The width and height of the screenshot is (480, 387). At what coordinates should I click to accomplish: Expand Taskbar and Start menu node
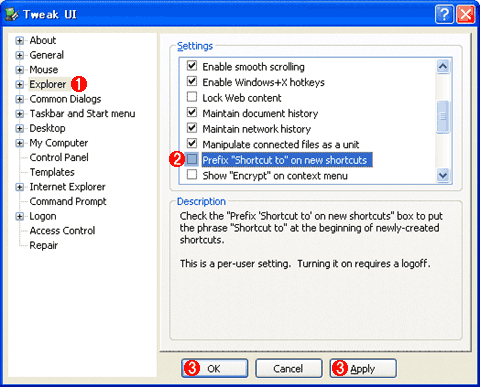(19, 114)
